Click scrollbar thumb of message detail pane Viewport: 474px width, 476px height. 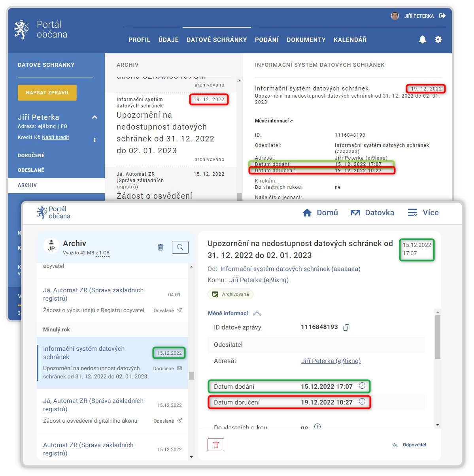coord(438,337)
